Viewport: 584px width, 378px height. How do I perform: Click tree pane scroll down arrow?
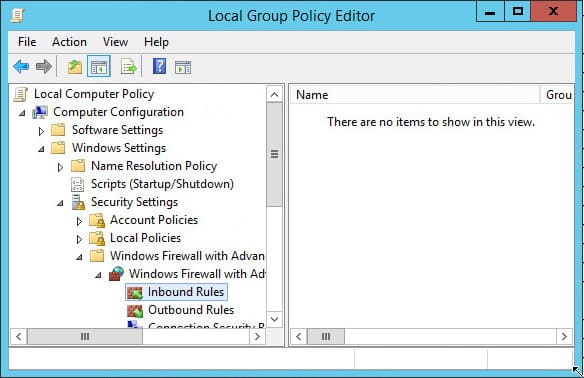click(274, 319)
